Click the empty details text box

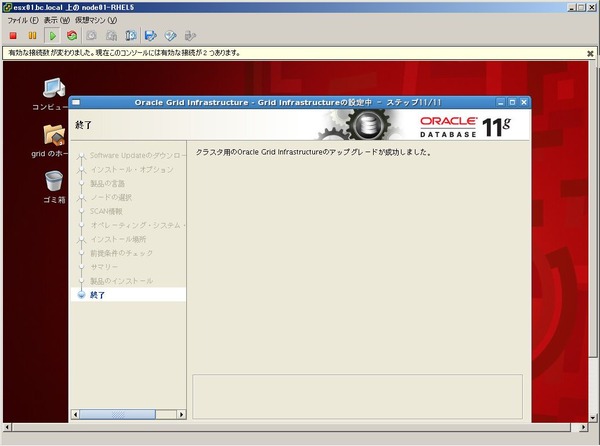click(x=357, y=397)
